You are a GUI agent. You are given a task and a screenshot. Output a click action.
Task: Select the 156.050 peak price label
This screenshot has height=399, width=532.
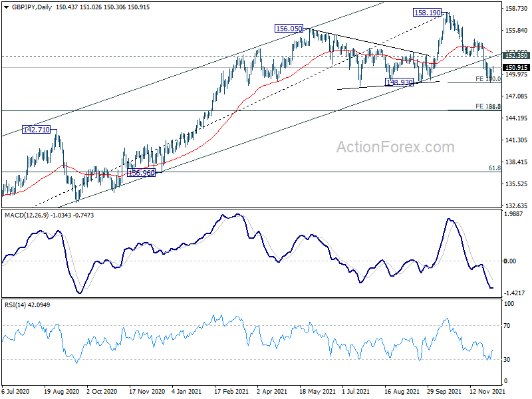tap(289, 29)
